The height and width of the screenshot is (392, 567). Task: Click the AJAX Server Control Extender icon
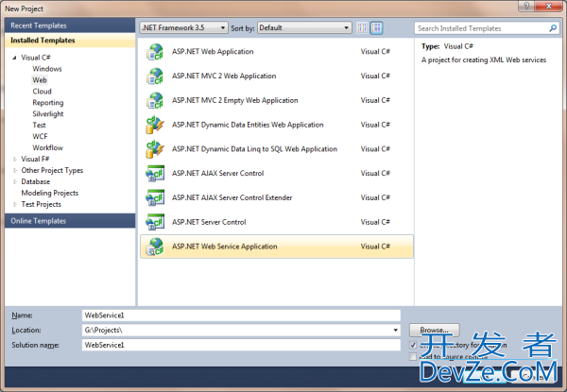(x=155, y=198)
